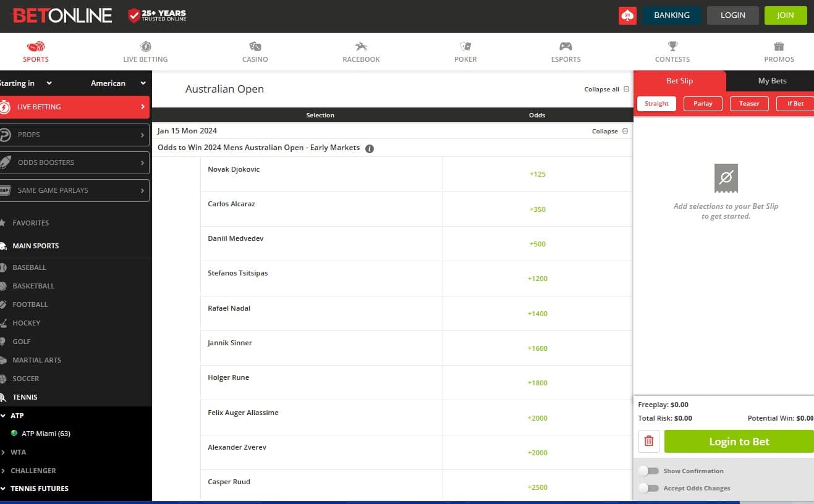The image size is (814, 504).
Task: Click the Favorites star icon
Action: [4, 223]
